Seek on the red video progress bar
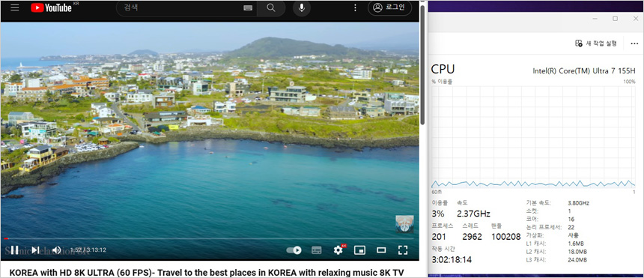Screen dimensions: 644x278 tap(210, 238)
